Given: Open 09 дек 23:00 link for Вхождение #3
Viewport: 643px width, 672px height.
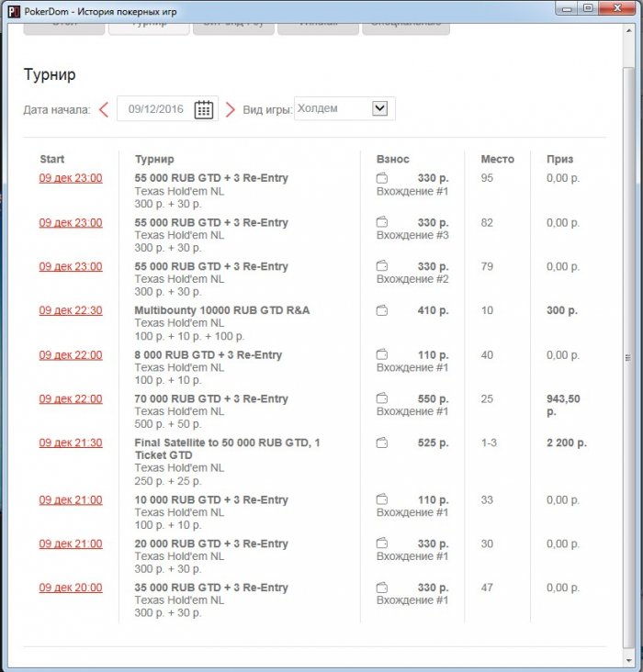Looking at the screenshot, I should pyautogui.click(x=71, y=222).
